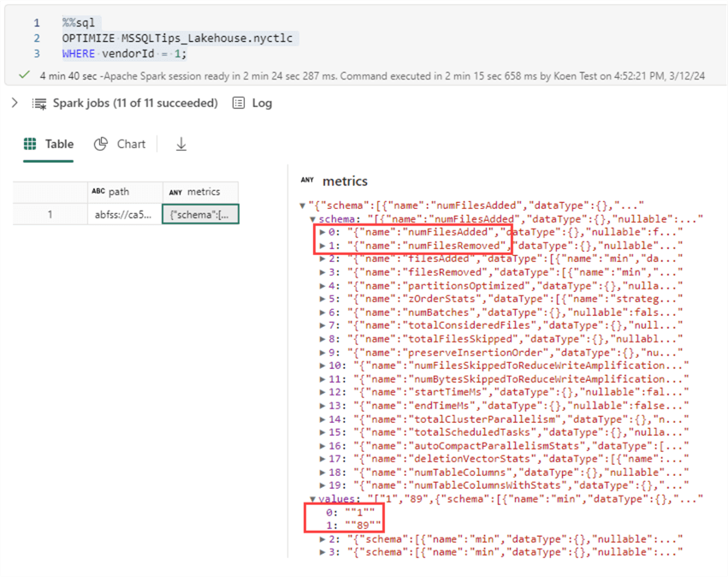Collapse the schema node
The image size is (728, 577).
pos(312,219)
